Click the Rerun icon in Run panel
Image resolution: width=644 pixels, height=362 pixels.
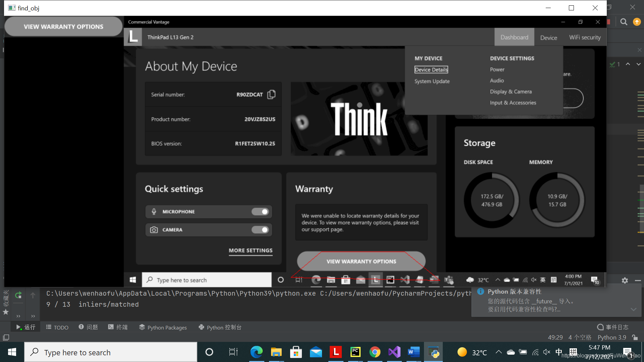(18, 295)
